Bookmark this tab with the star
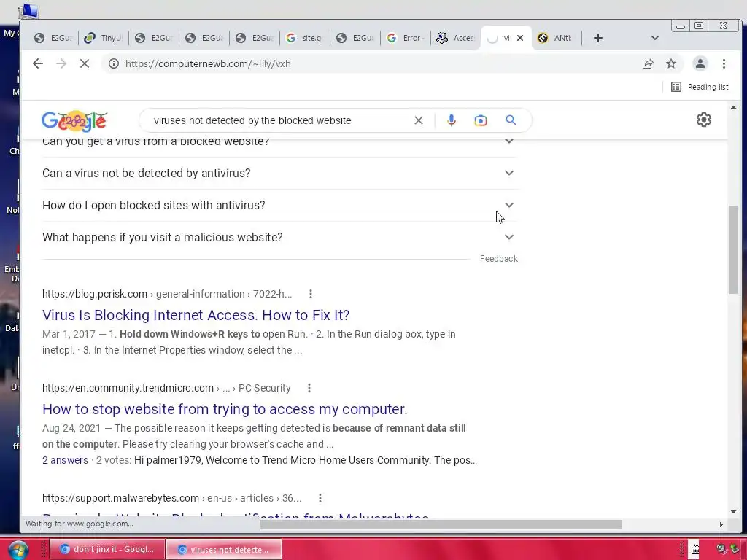747x560 pixels. (x=671, y=64)
